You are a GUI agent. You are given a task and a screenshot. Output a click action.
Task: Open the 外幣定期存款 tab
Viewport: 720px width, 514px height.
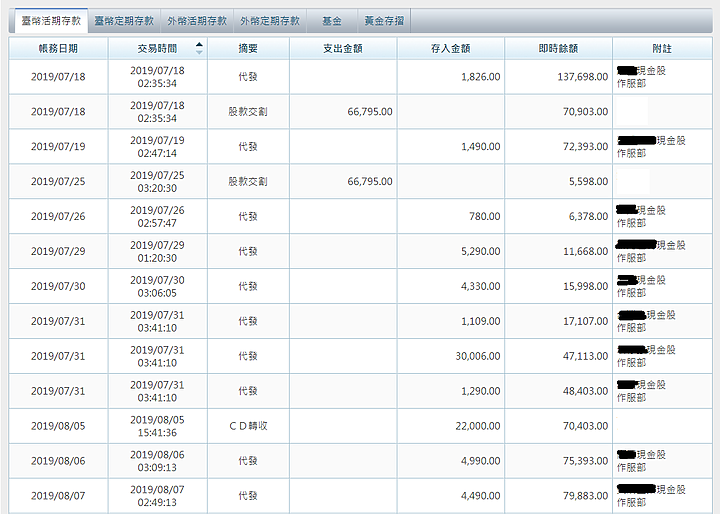coord(270,21)
